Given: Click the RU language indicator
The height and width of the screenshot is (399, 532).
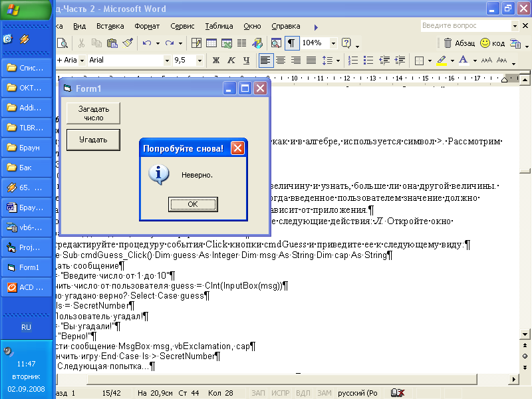Looking at the screenshot, I should 26,327.
